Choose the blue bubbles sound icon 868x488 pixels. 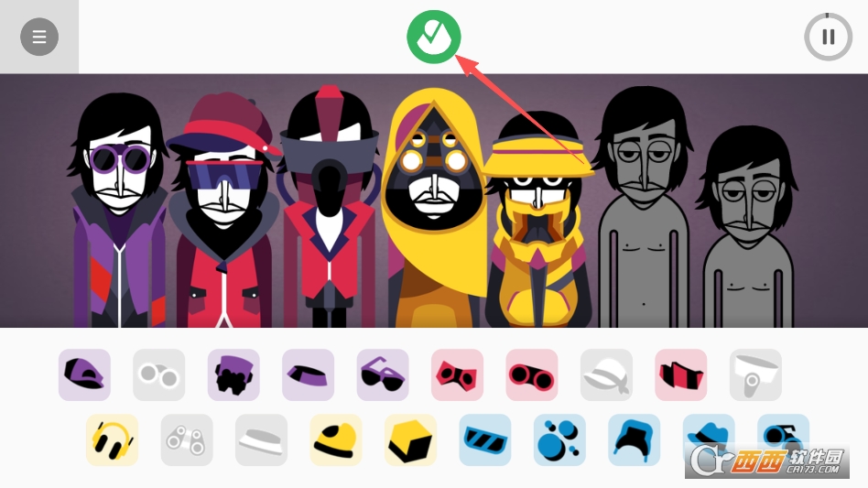pos(559,439)
